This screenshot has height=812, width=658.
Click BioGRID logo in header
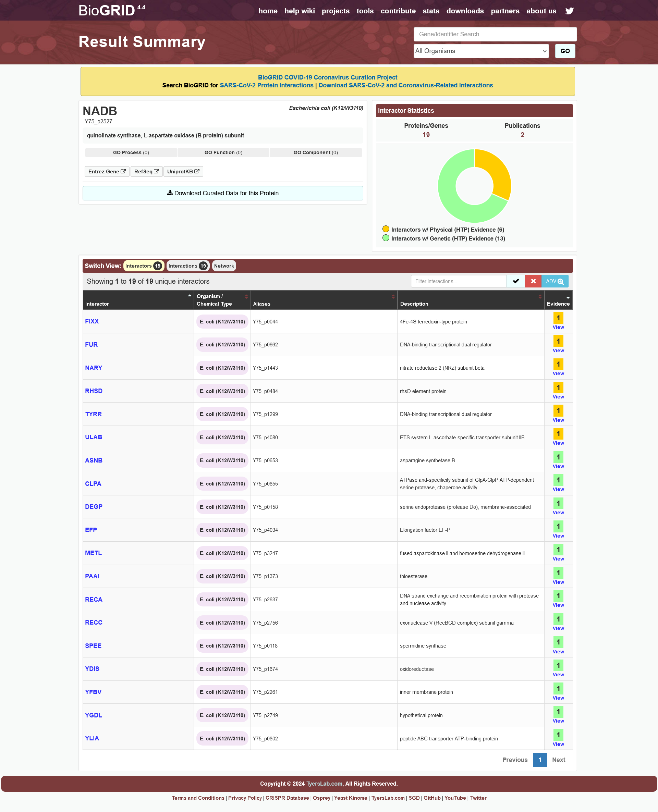point(111,10)
